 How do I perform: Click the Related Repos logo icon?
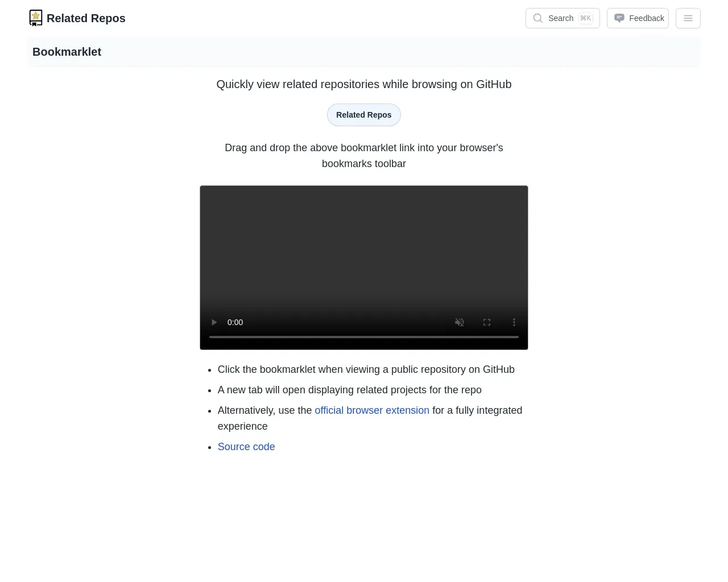coord(36,18)
